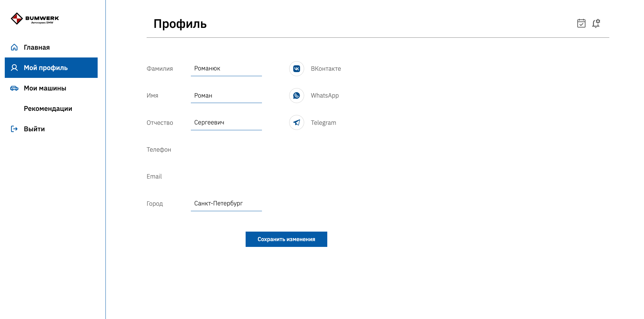
Task: Open the calendar icon in header
Action: (x=581, y=23)
